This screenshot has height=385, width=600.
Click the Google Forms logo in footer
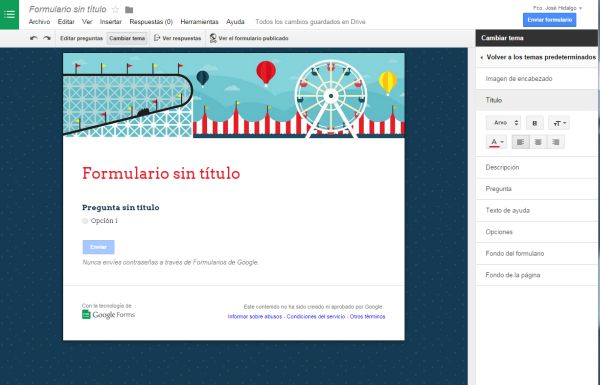(108, 315)
